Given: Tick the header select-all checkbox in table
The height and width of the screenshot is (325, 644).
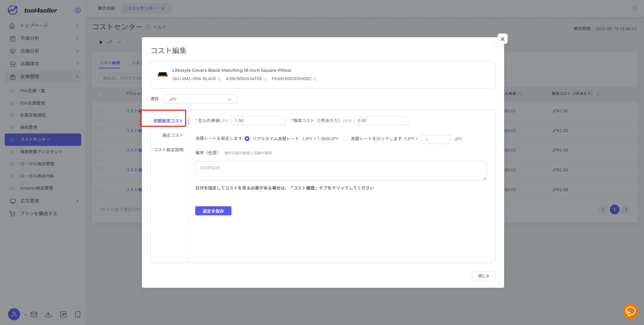Looking at the screenshot, I should pyautogui.click(x=100, y=94).
